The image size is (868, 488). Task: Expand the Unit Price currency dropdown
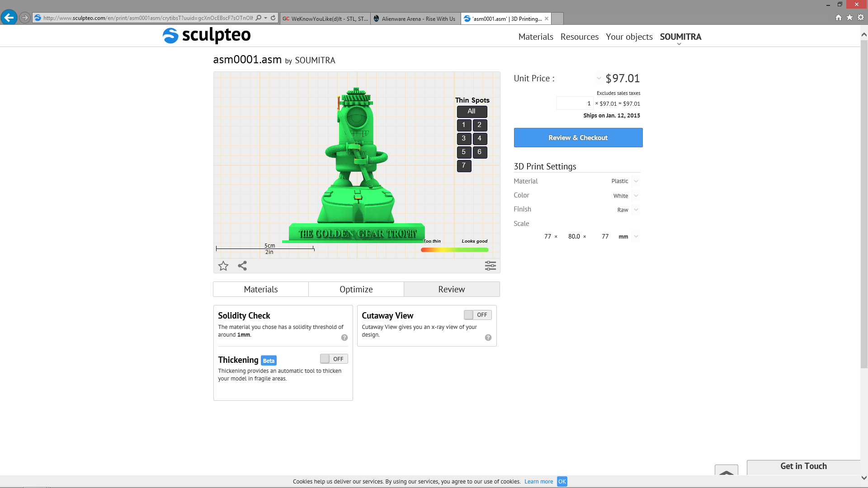599,78
